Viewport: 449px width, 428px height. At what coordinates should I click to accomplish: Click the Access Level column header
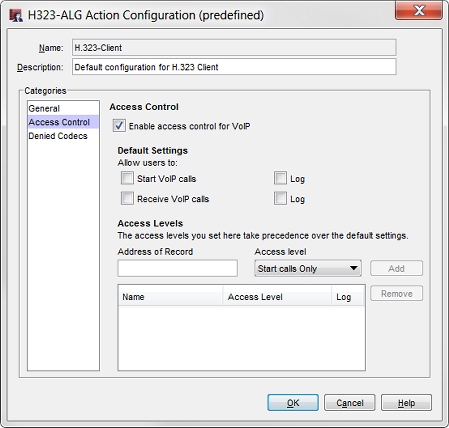tap(277, 296)
